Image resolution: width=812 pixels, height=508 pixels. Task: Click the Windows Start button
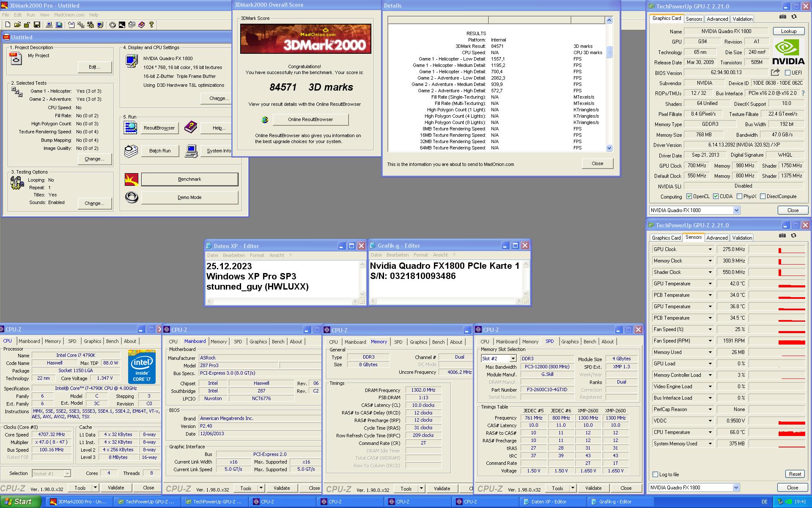(20, 502)
